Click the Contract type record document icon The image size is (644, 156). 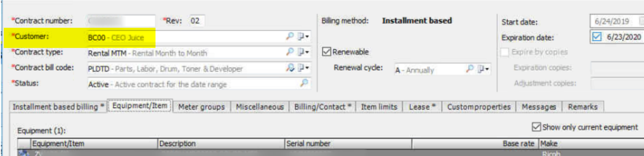tap(301, 52)
